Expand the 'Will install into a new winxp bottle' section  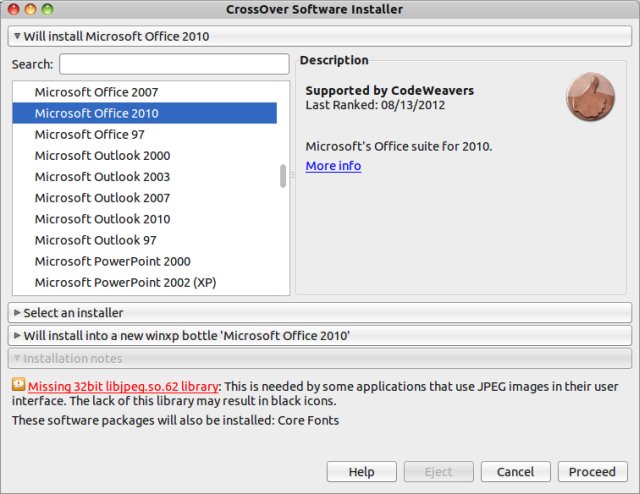click(320, 336)
